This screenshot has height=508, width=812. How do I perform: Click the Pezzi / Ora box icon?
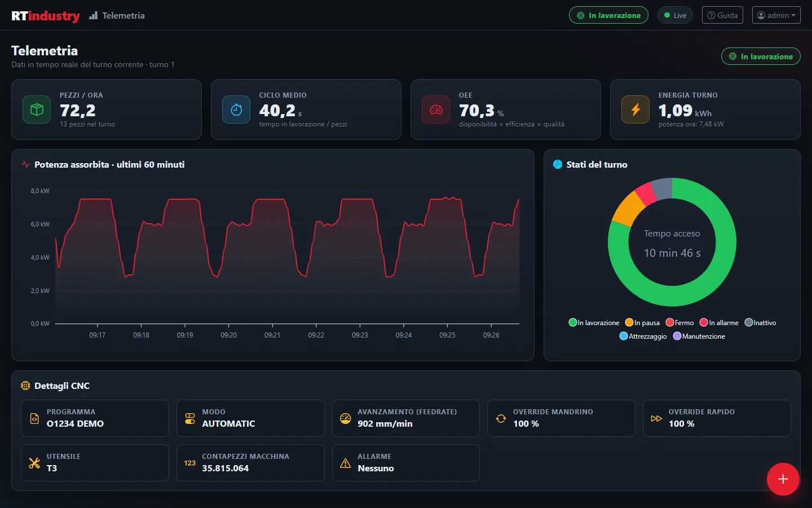37,110
